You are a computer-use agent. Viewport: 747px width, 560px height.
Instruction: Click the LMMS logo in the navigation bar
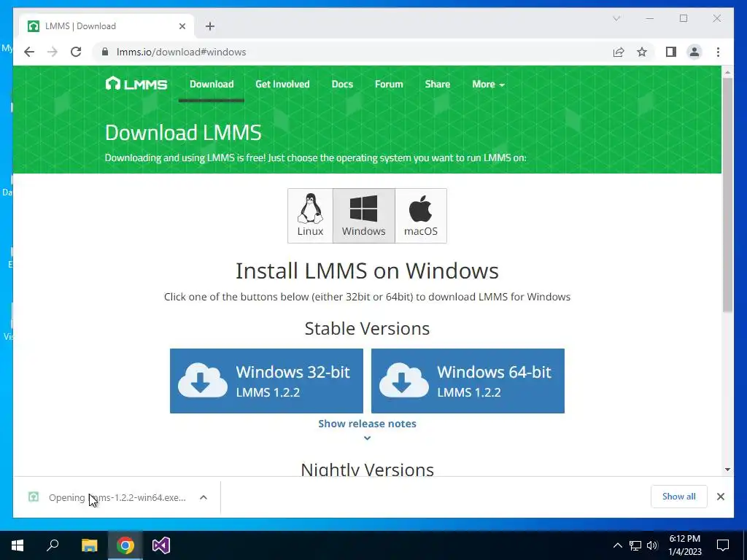tap(136, 85)
